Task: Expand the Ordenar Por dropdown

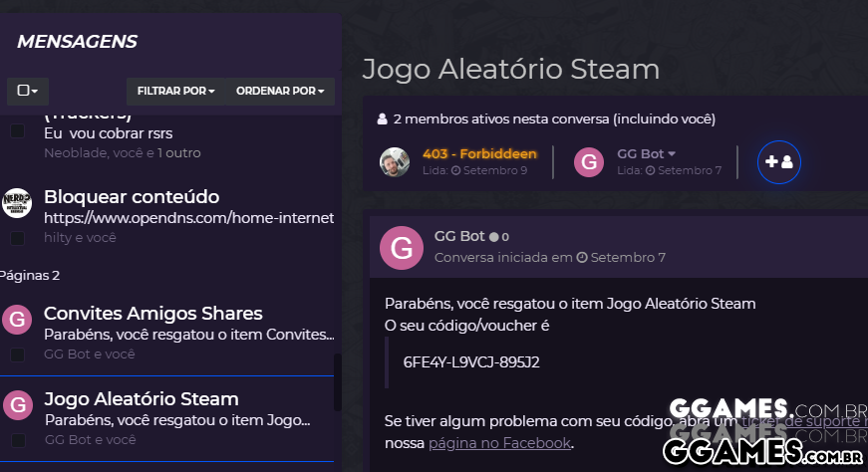Action: 280,92
